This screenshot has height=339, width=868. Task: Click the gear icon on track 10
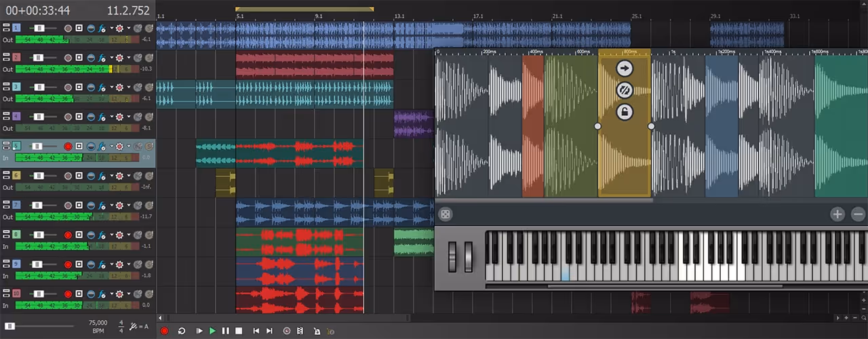pos(120,294)
